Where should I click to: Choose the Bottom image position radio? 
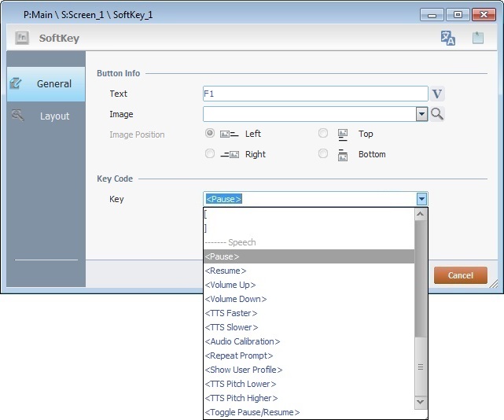323,154
